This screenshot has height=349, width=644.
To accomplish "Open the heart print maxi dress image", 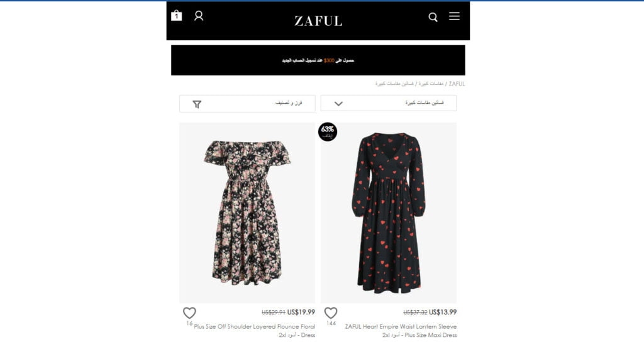I will click(389, 213).
